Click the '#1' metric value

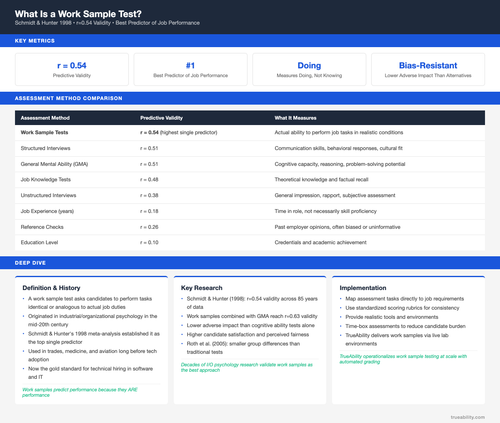[x=190, y=65]
